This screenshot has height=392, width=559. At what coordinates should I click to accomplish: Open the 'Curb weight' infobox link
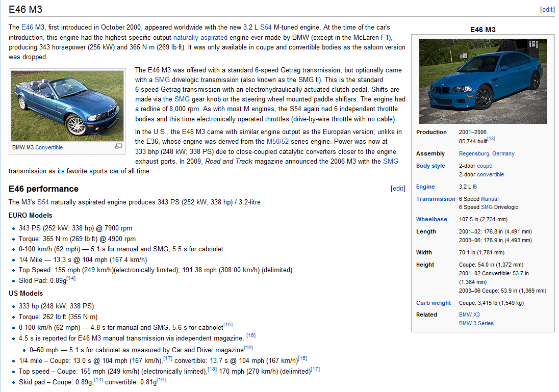(x=434, y=303)
